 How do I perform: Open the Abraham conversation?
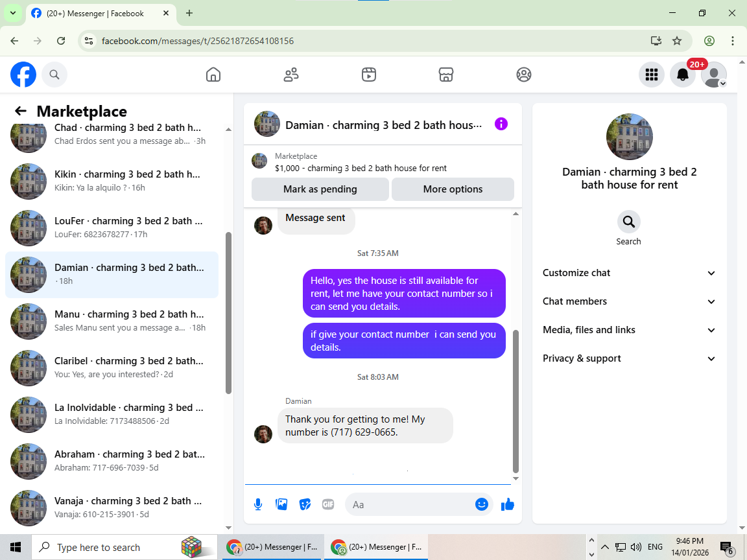pyautogui.click(x=112, y=461)
